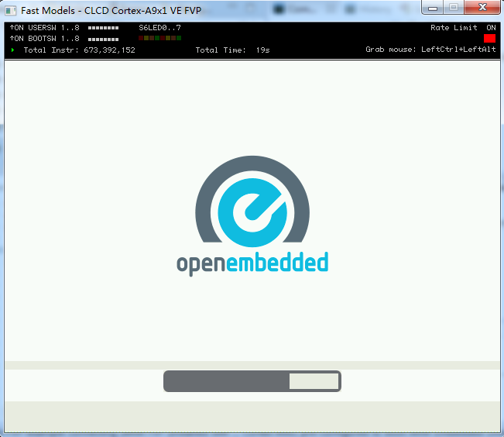Click the green run status arrow icon

click(13, 50)
